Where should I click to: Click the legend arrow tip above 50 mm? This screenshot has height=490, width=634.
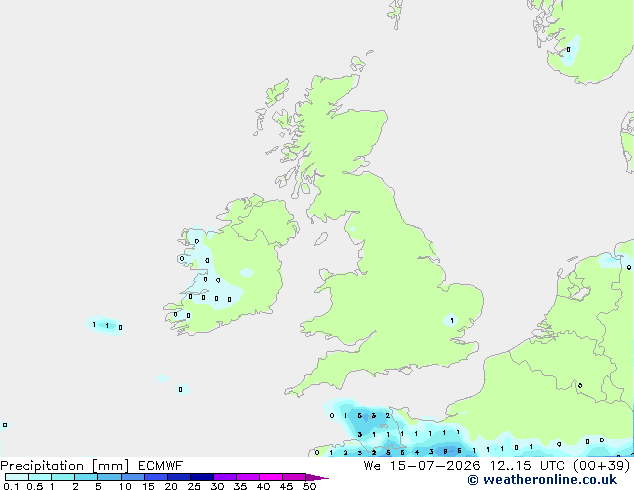click(x=317, y=477)
